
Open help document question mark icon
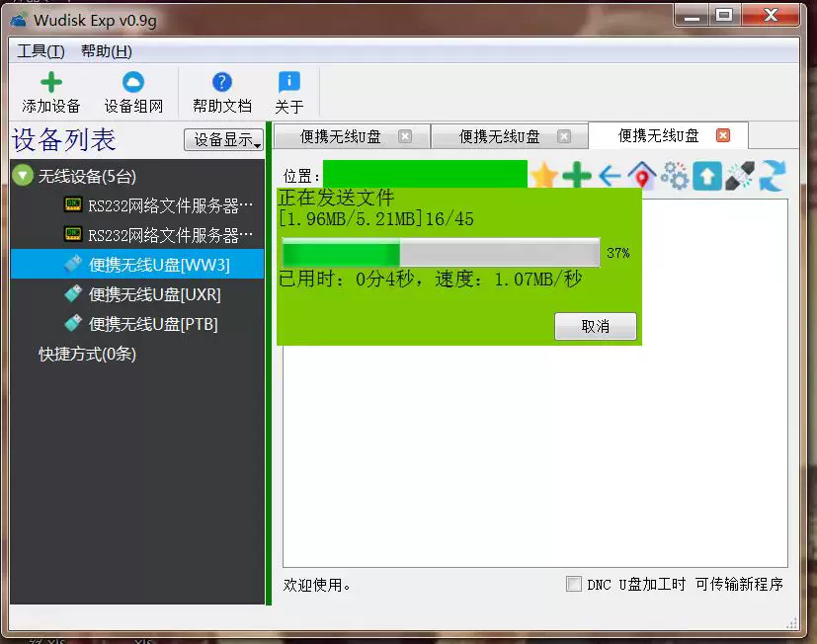[222, 82]
